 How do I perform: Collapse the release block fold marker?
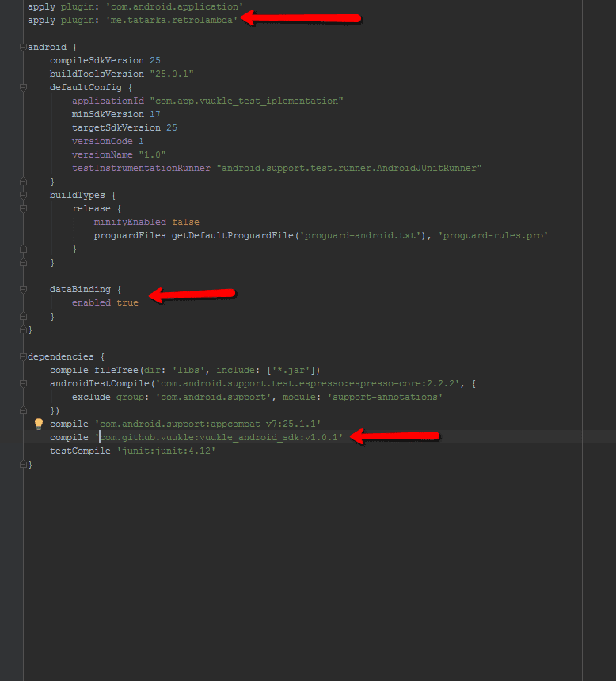pos(24,208)
